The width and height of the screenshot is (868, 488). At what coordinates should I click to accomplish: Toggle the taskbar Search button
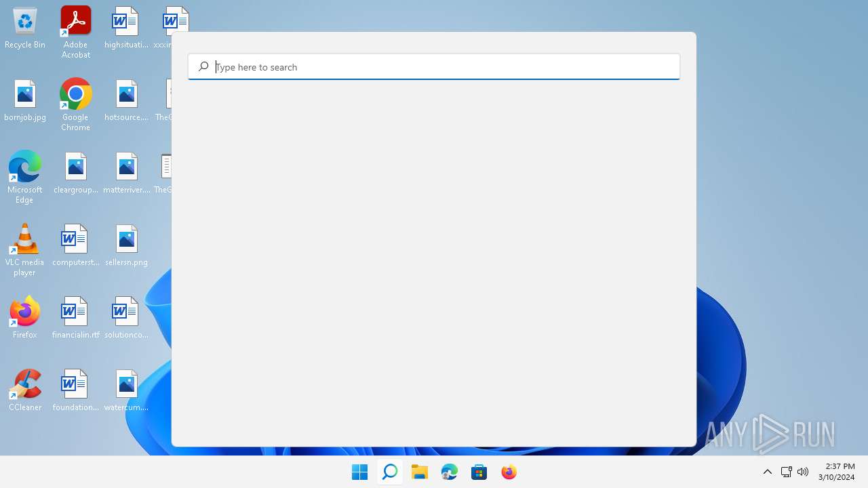click(390, 472)
